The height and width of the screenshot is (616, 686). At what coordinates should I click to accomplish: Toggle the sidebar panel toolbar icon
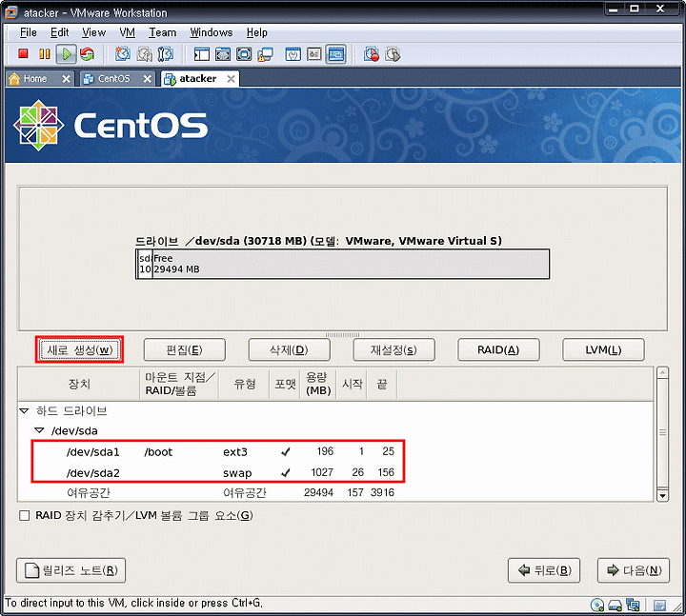(202, 54)
